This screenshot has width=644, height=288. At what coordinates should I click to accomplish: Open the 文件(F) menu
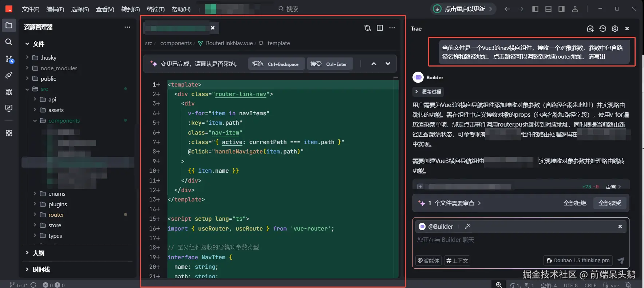click(31, 9)
